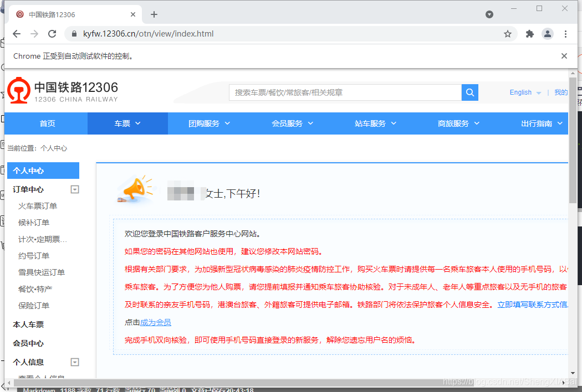Screen dimensions: 582x392
Task: Open the 会员服务 navigation menu
Action: click(x=292, y=123)
